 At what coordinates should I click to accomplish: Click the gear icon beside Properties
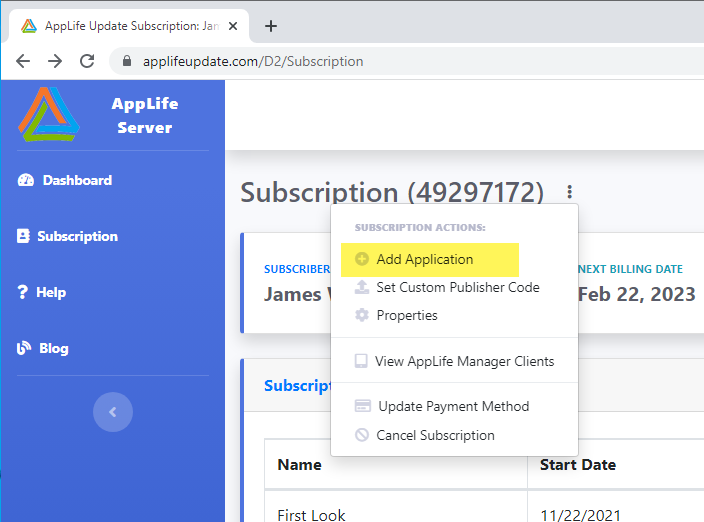pos(362,315)
